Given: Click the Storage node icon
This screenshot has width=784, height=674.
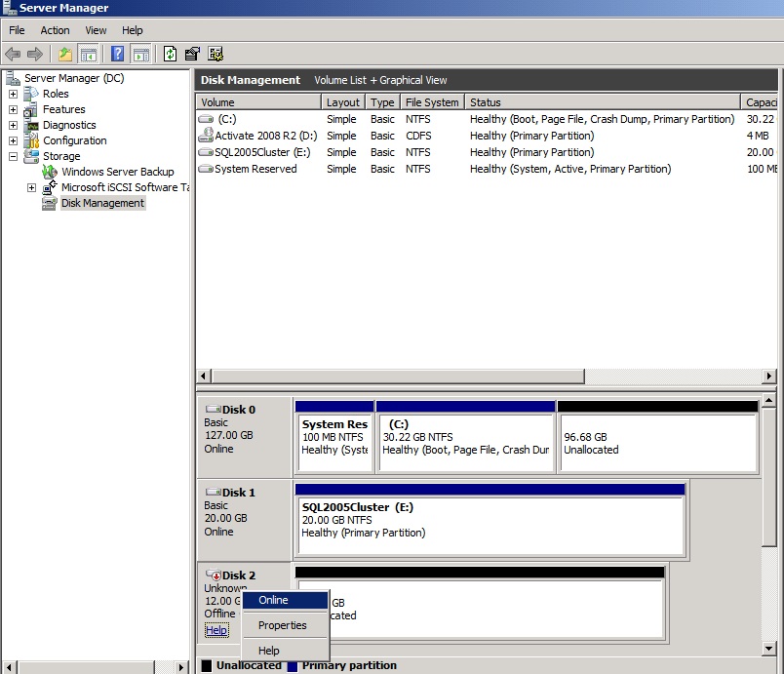Looking at the screenshot, I should (x=31, y=156).
